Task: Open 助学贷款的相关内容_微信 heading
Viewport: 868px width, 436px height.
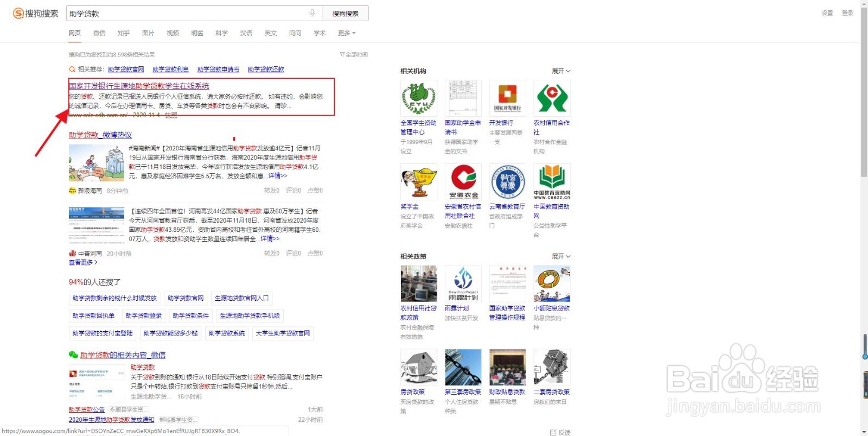Action: 123,355
